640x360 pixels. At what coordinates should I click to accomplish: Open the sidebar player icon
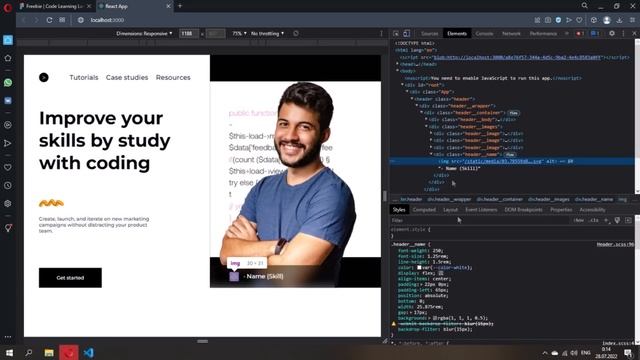coord(8,125)
